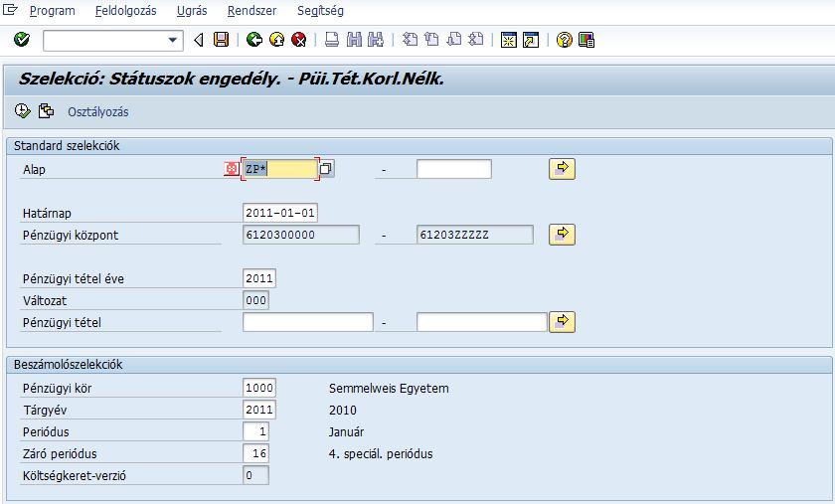Click the red Cancel icon

299,40
